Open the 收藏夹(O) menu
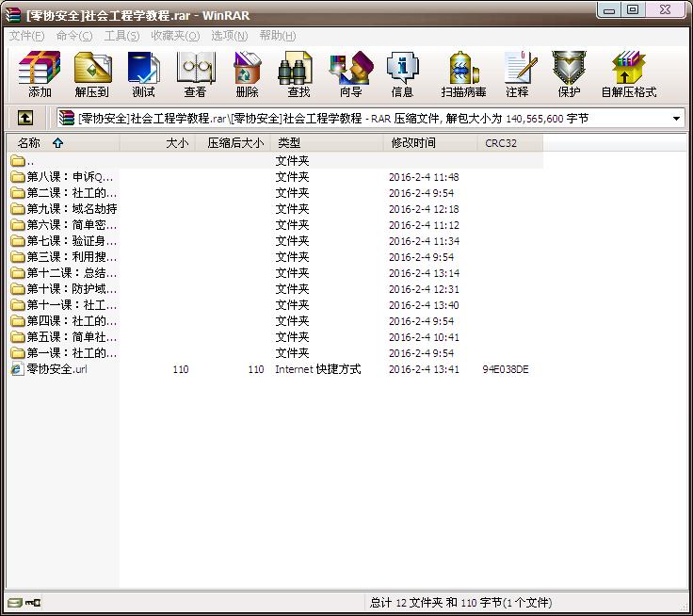 [175, 36]
